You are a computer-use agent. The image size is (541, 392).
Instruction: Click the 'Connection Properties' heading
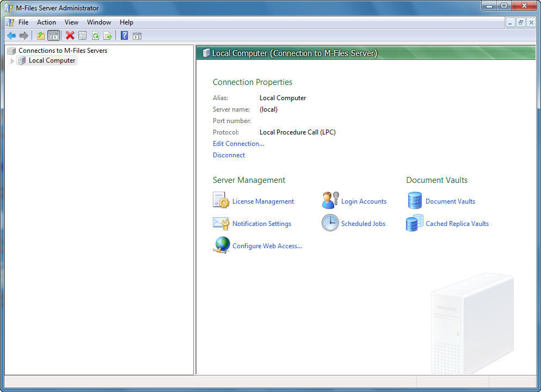(x=252, y=82)
